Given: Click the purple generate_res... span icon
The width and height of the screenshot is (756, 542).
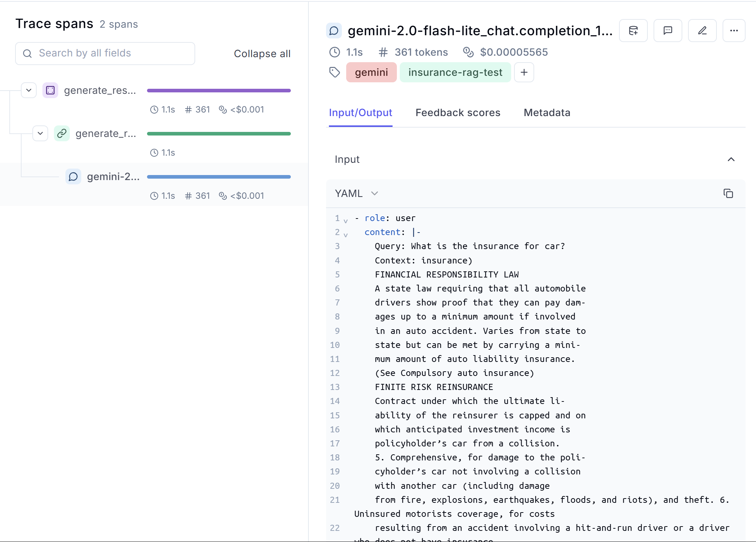Looking at the screenshot, I should (50, 90).
